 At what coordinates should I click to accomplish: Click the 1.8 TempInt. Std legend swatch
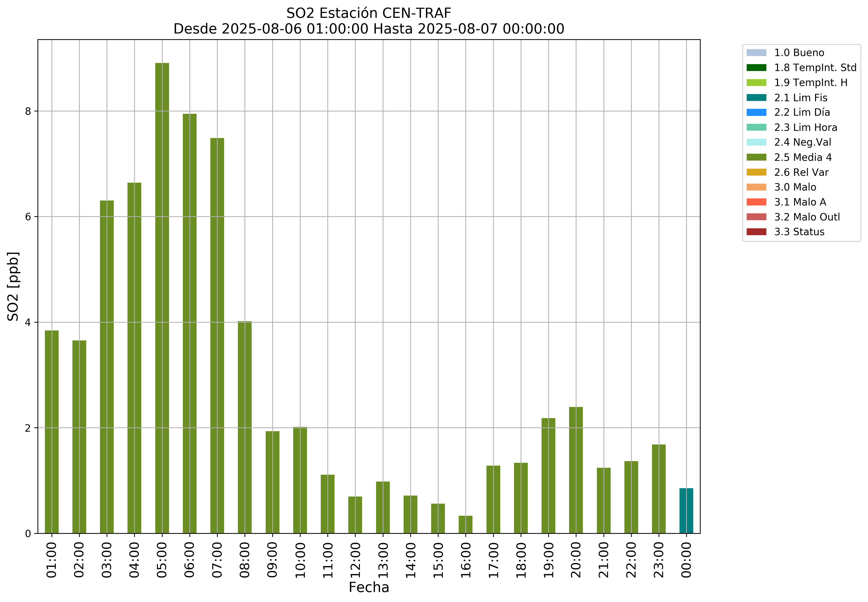[756, 68]
